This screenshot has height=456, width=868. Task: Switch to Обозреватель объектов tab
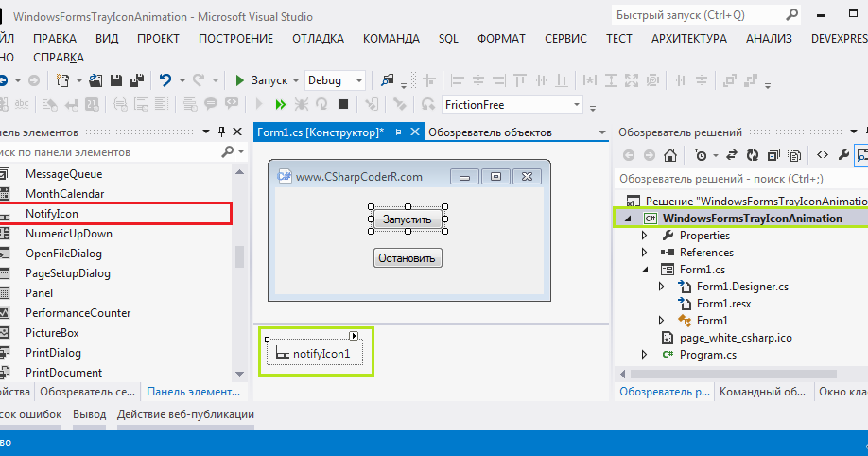pos(490,132)
